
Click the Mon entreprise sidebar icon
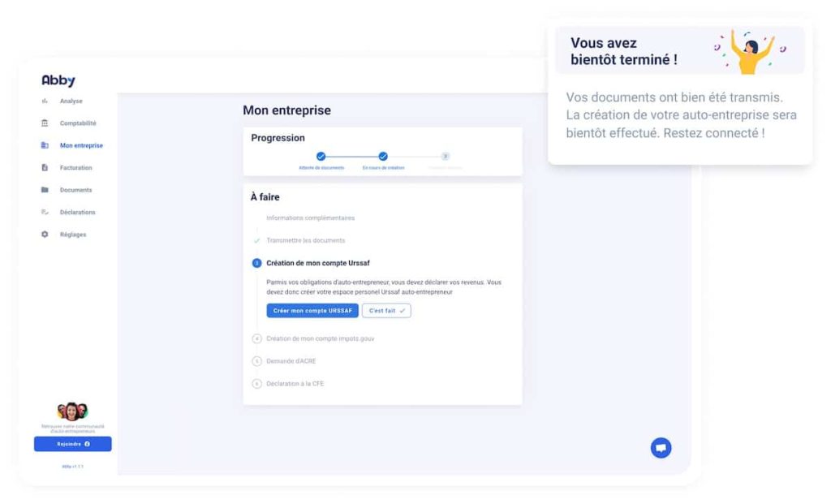coord(45,146)
